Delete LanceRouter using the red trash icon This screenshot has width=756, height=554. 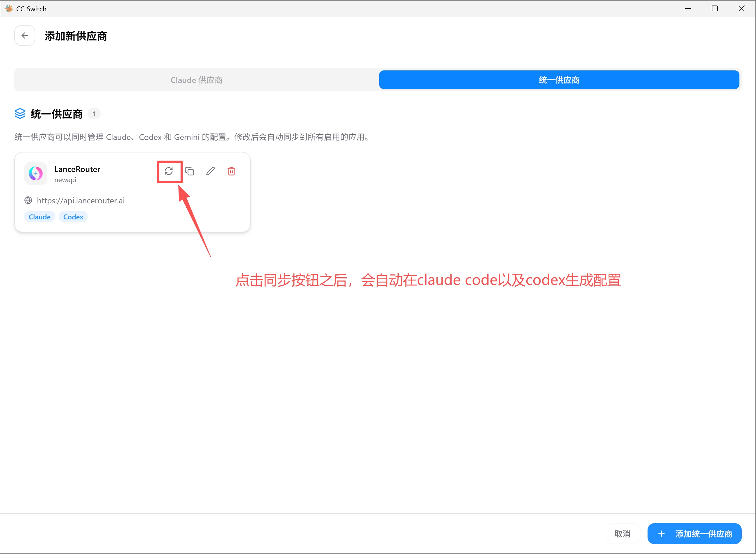click(x=231, y=171)
